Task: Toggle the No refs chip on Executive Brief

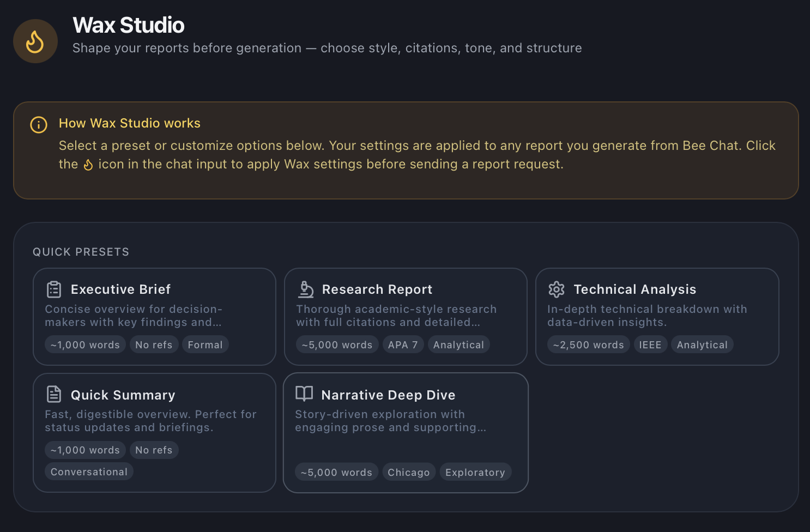Action: click(x=154, y=344)
